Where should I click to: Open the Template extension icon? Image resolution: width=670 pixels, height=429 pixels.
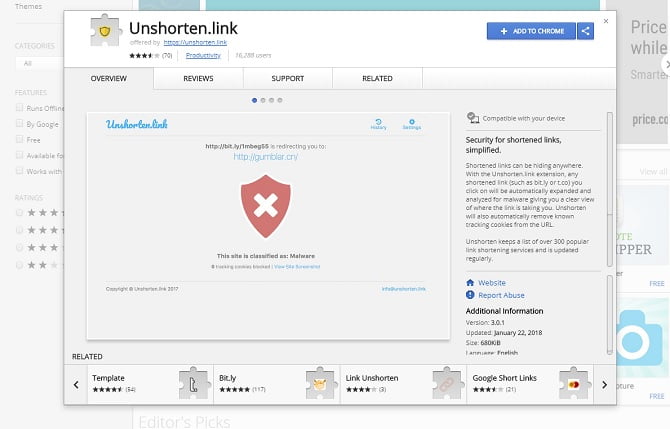(194, 384)
